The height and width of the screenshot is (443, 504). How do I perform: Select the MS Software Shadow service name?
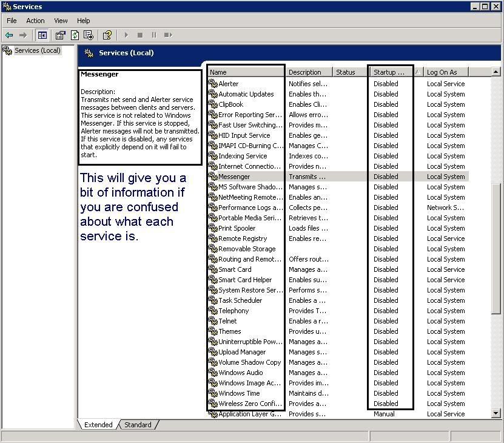point(250,186)
